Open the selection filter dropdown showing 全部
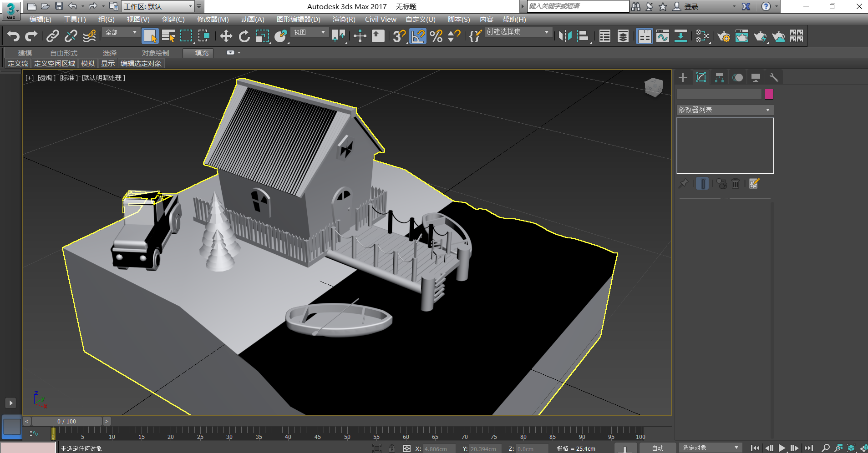Screen dimensions: 868x453 tap(120, 32)
